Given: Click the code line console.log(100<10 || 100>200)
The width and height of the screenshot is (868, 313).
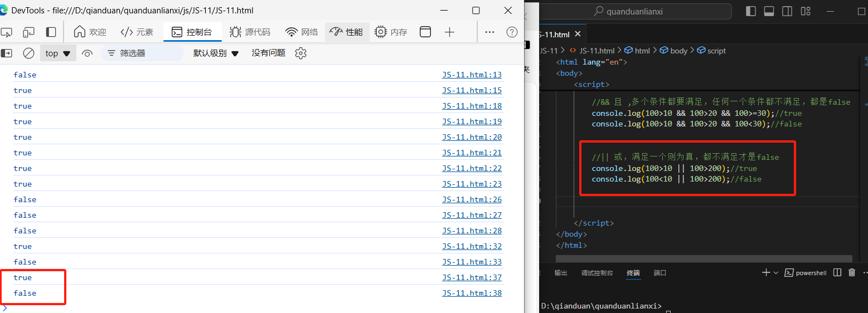Looking at the screenshot, I should pyautogui.click(x=676, y=179).
